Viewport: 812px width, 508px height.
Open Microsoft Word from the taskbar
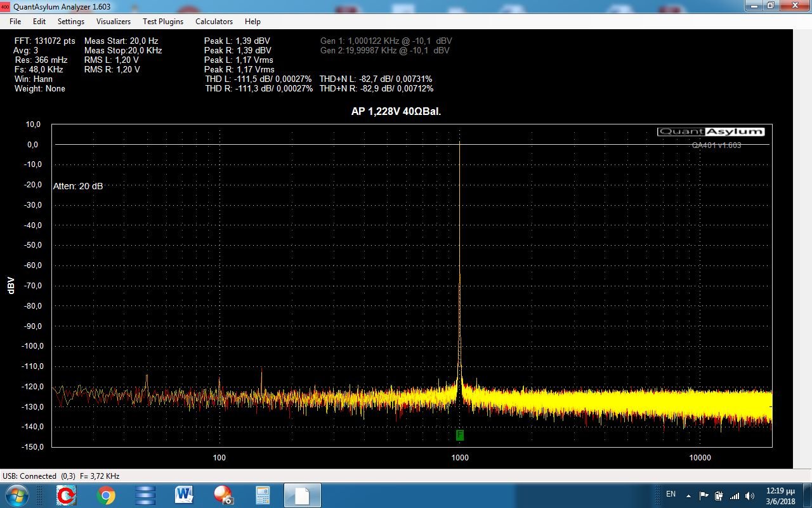click(x=184, y=495)
